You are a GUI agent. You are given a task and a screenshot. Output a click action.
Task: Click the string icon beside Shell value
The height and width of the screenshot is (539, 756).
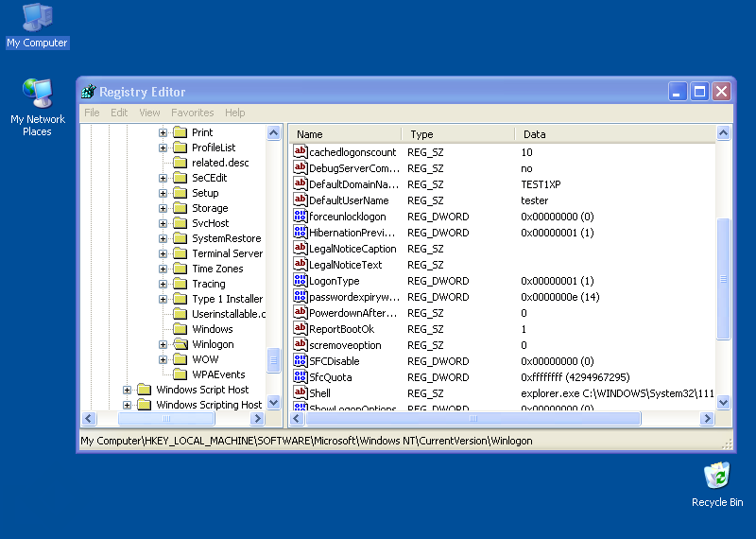tap(300, 393)
